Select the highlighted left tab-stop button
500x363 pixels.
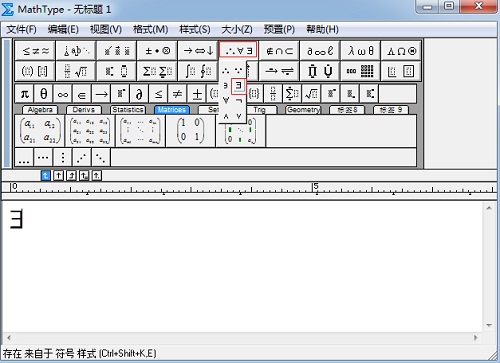coord(46,175)
